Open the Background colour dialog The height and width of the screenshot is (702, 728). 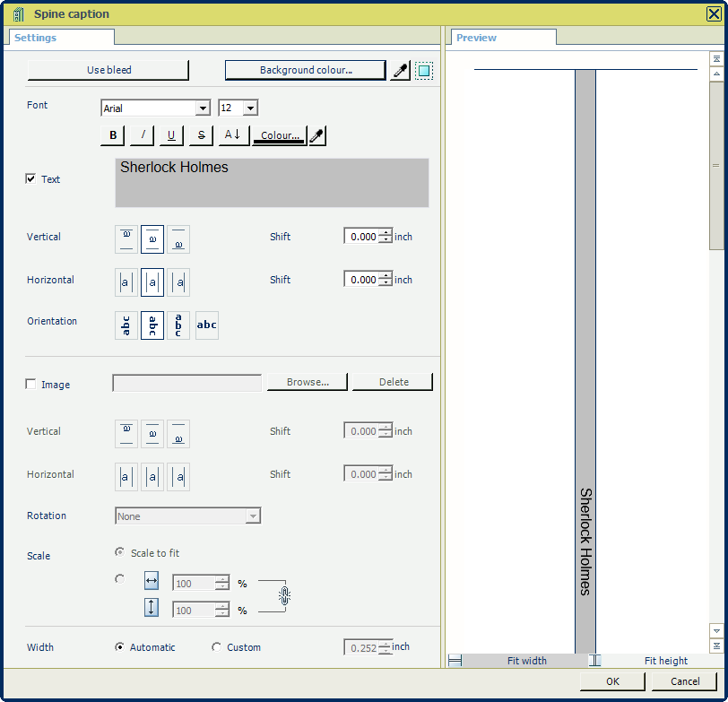tap(306, 70)
